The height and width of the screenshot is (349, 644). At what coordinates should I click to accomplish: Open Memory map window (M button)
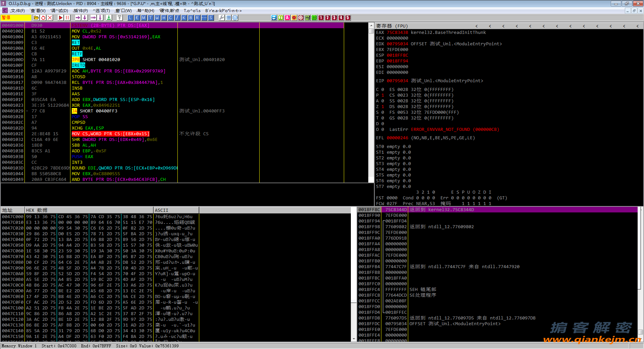tap(144, 18)
